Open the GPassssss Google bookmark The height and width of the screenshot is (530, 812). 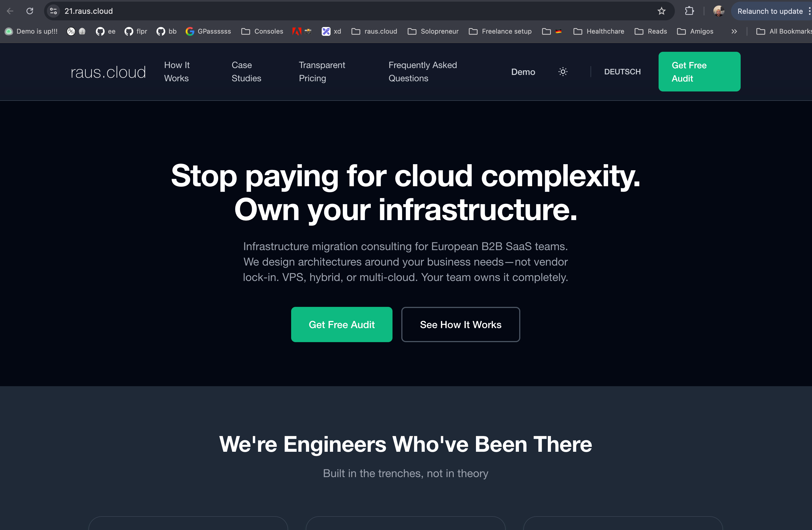pos(208,31)
